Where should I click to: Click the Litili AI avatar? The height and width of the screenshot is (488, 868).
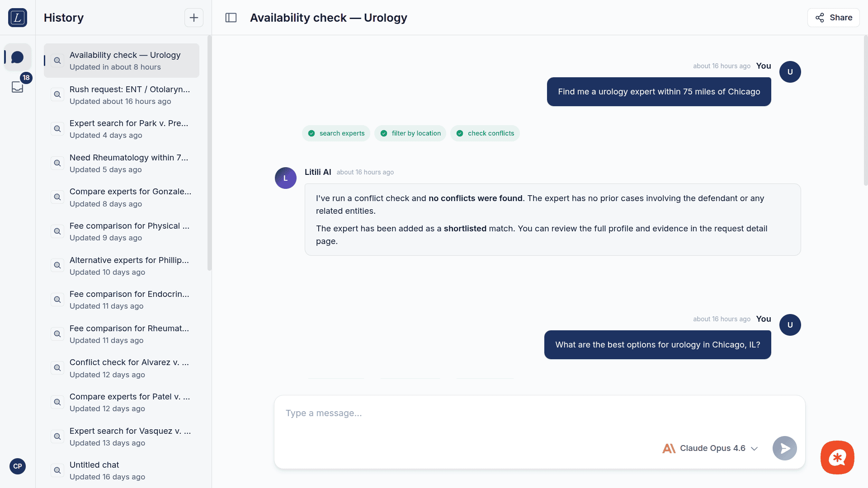(285, 178)
